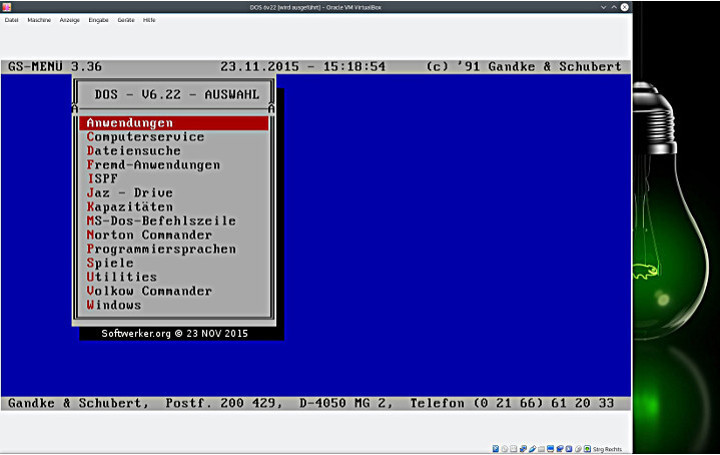Click the display monitor status icon

(x=550, y=449)
